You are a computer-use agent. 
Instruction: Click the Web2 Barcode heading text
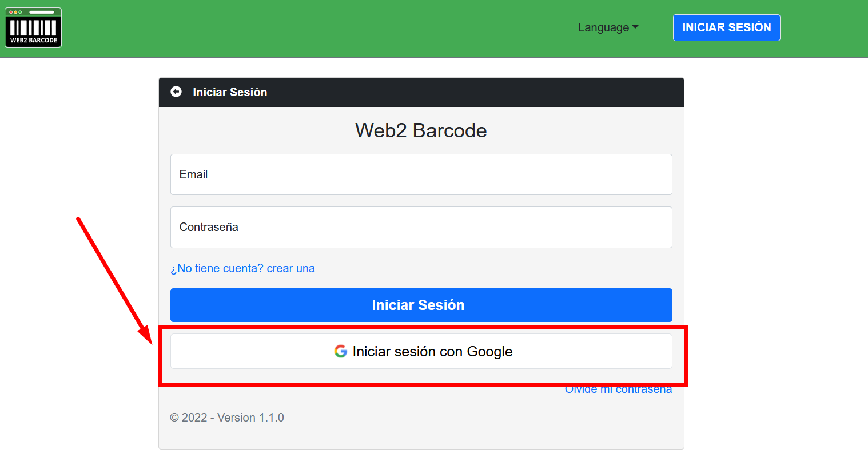pos(421,130)
